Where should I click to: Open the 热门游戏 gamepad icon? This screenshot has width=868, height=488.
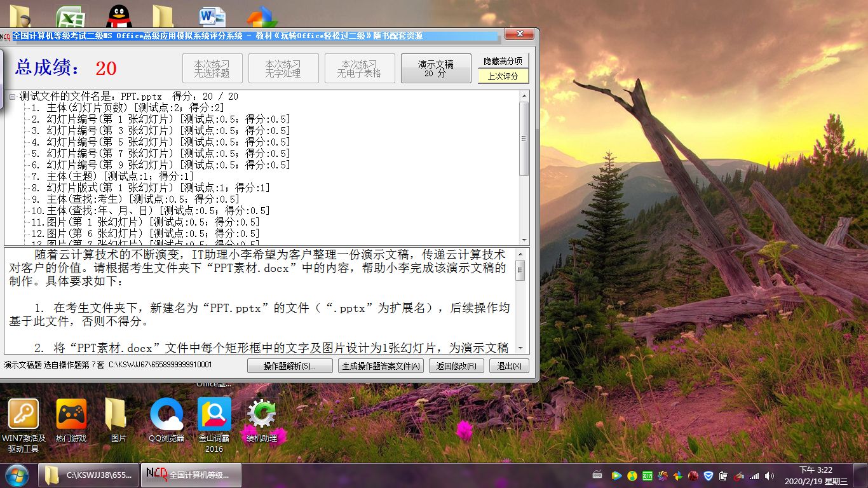pyautogui.click(x=71, y=415)
